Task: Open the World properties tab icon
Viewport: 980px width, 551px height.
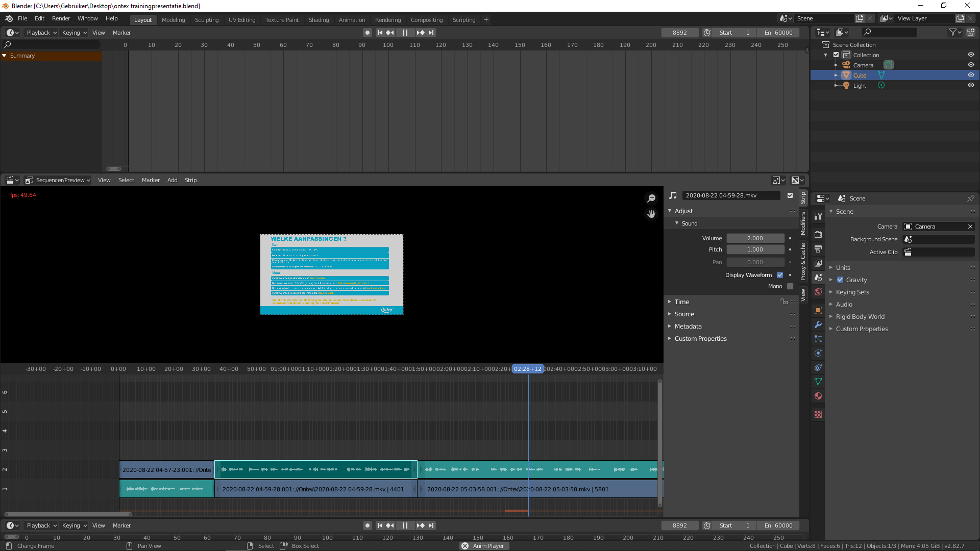Action: click(x=818, y=292)
